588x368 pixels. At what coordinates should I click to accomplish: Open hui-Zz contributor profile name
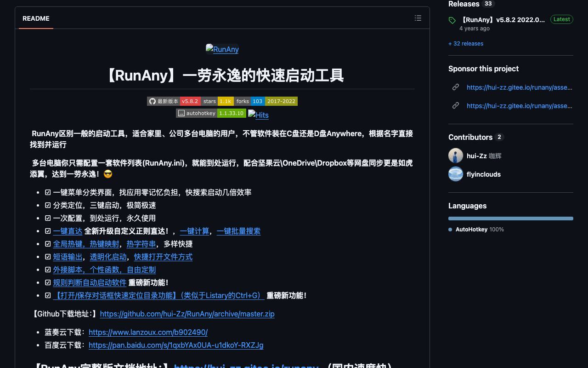point(476,156)
